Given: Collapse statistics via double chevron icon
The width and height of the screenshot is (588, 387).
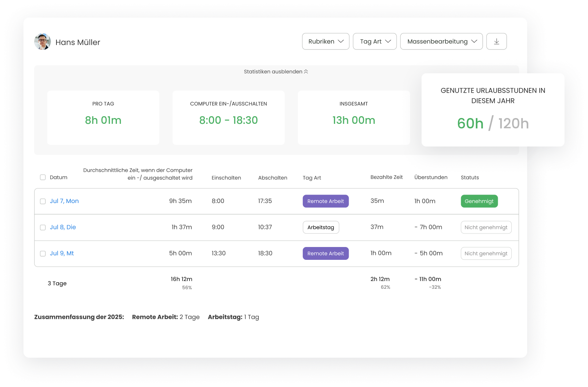Looking at the screenshot, I should (306, 71).
